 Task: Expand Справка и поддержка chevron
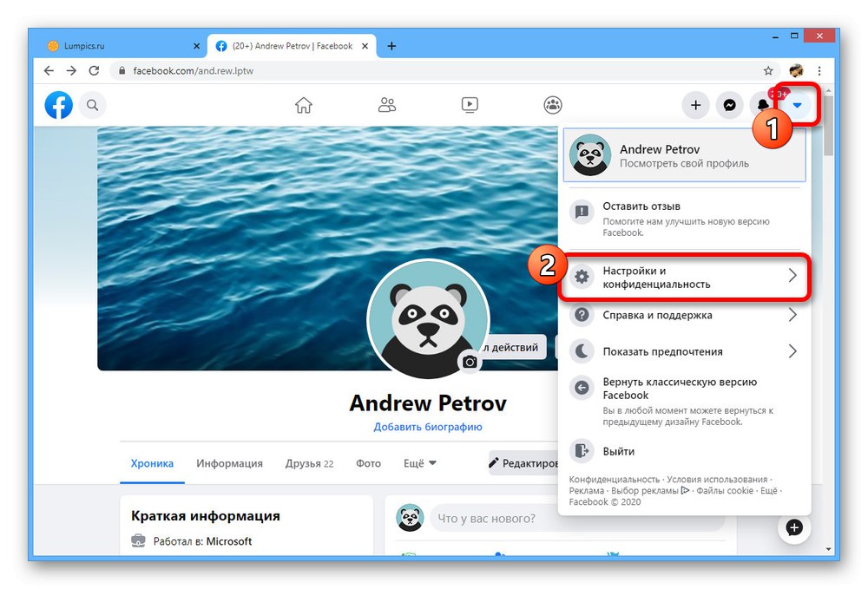(x=792, y=315)
